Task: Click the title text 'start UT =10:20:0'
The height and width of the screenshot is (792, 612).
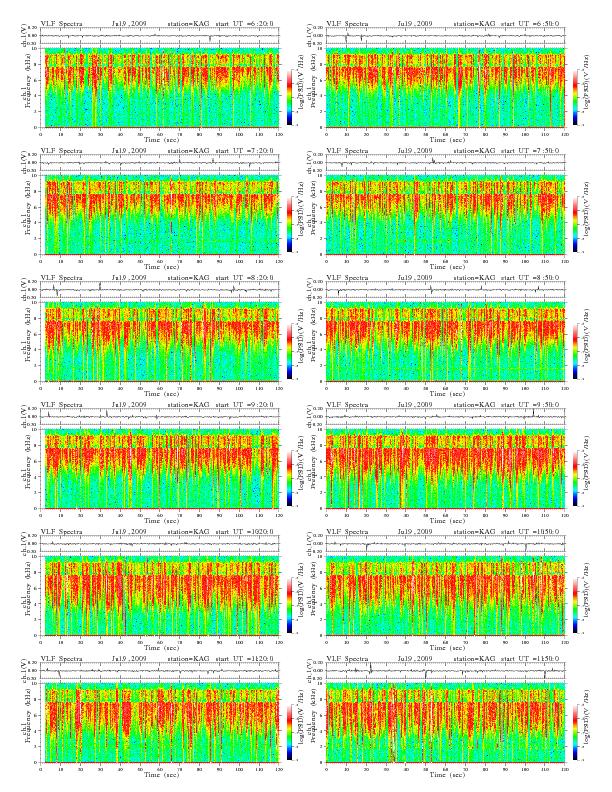Action: point(244,532)
